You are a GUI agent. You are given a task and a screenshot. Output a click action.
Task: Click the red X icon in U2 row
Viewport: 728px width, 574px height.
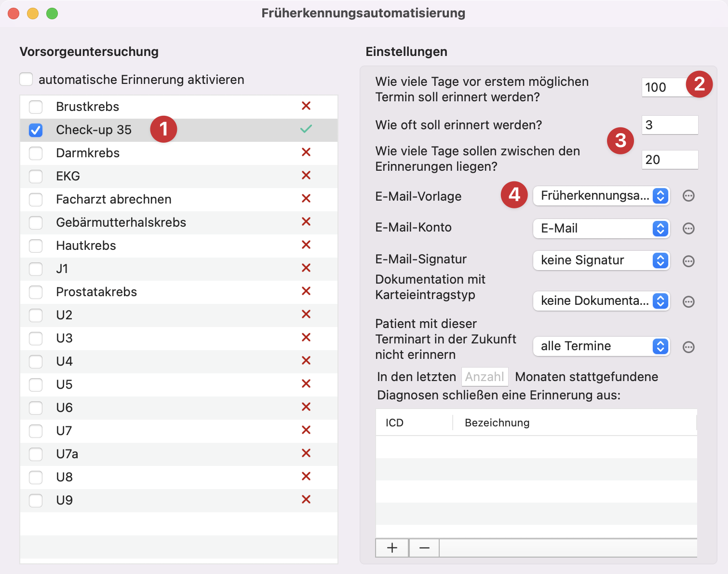[x=306, y=314]
